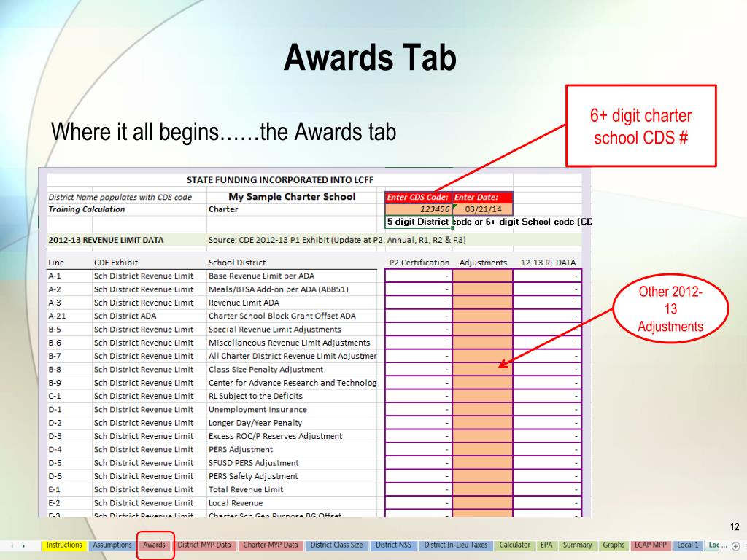Click the STATE FUNDING INCORPORATED INTO LCFF title
747x560 pixels.
[280, 180]
